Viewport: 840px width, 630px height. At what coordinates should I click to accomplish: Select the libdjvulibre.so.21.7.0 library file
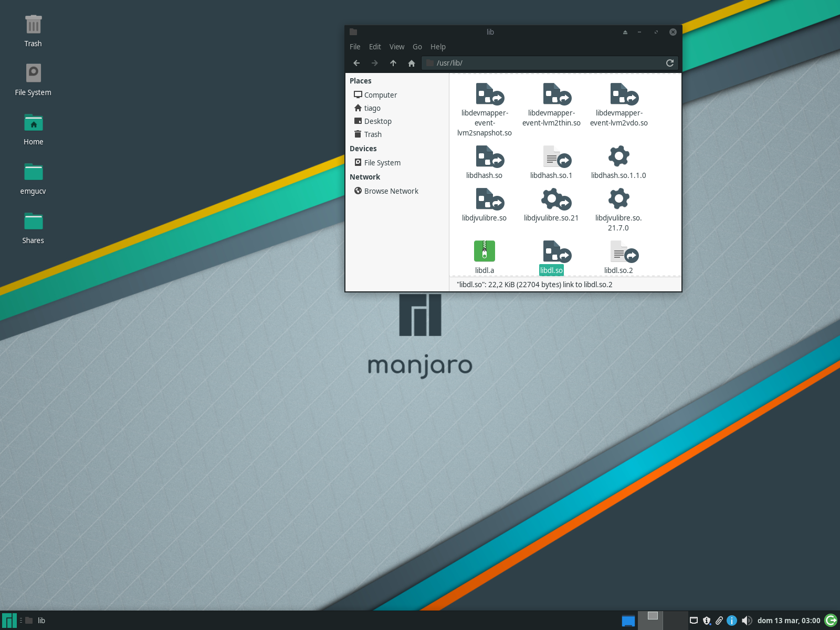(x=618, y=198)
